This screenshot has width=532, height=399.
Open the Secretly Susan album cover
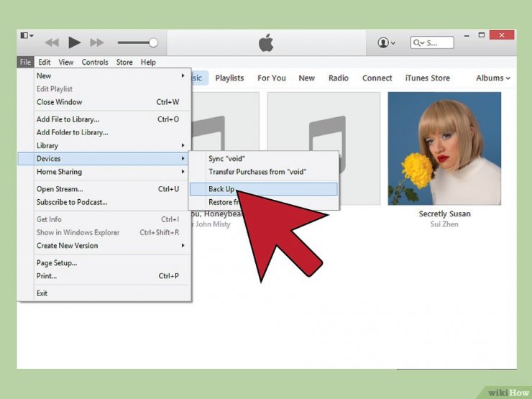pyautogui.click(x=444, y=148)
